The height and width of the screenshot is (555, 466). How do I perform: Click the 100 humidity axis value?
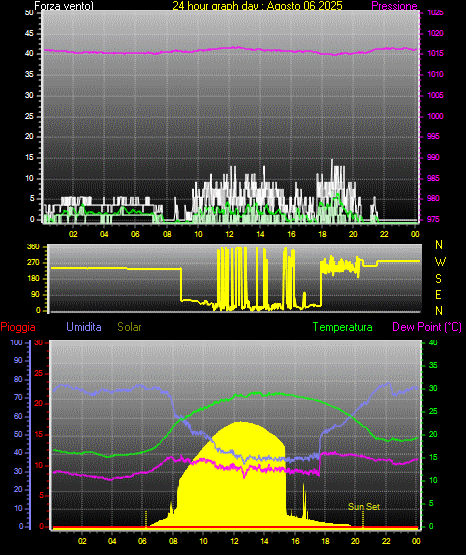pos(17,342)
